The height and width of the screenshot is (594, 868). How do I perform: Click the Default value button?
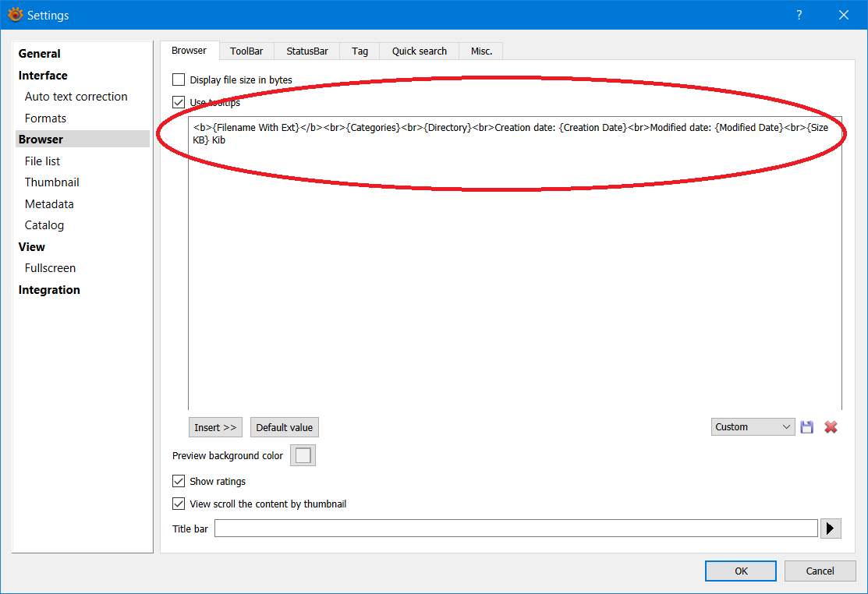(285, 427)
